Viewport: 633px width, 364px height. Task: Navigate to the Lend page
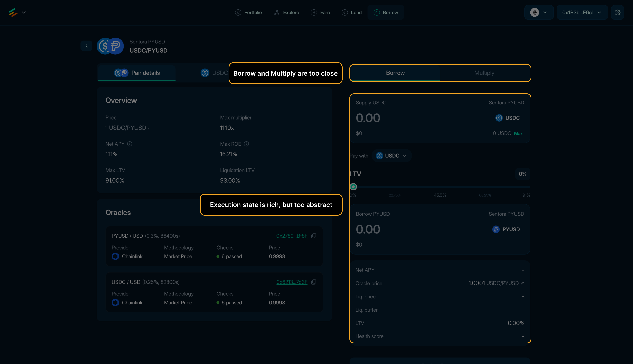351,12
